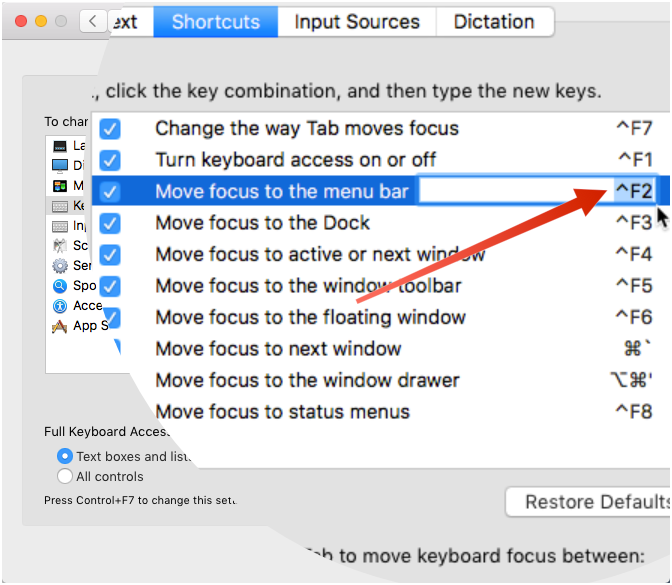672x585 pixels.
Task: Select the Launchpad & Dock category icon
Action: pyautogui.click(x=60, y=146)
